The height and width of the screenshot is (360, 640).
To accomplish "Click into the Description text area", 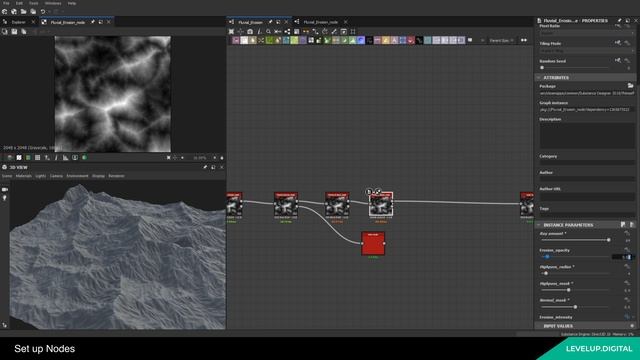I will pos(587,136).
